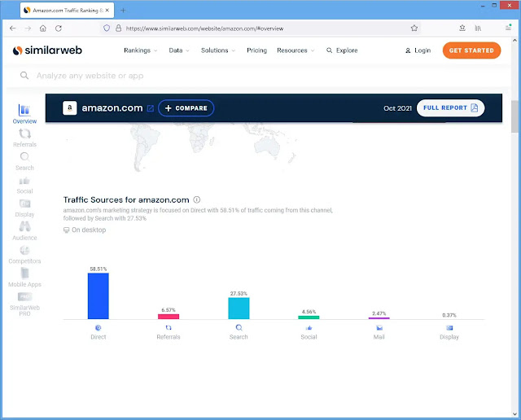Click the COMPARE button
Image resolution: width=521 pixels, height=420 pixels.
186,108
